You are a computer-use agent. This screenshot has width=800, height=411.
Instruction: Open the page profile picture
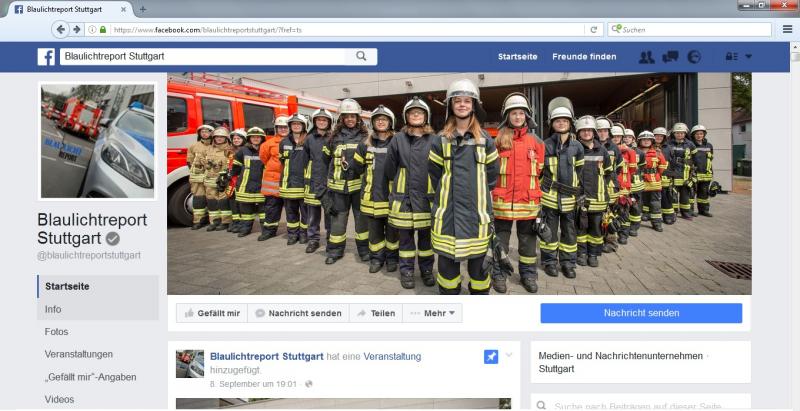coord(97,141)
